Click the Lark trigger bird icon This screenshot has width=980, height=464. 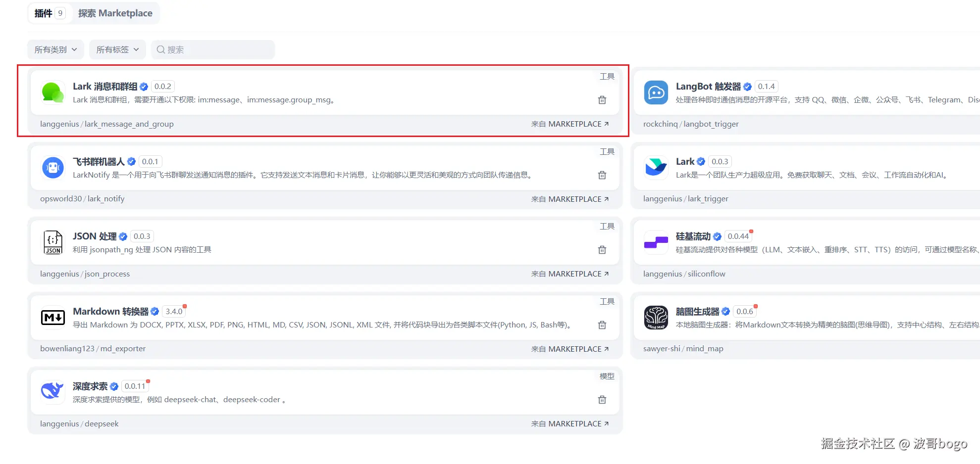click(656, 168)
